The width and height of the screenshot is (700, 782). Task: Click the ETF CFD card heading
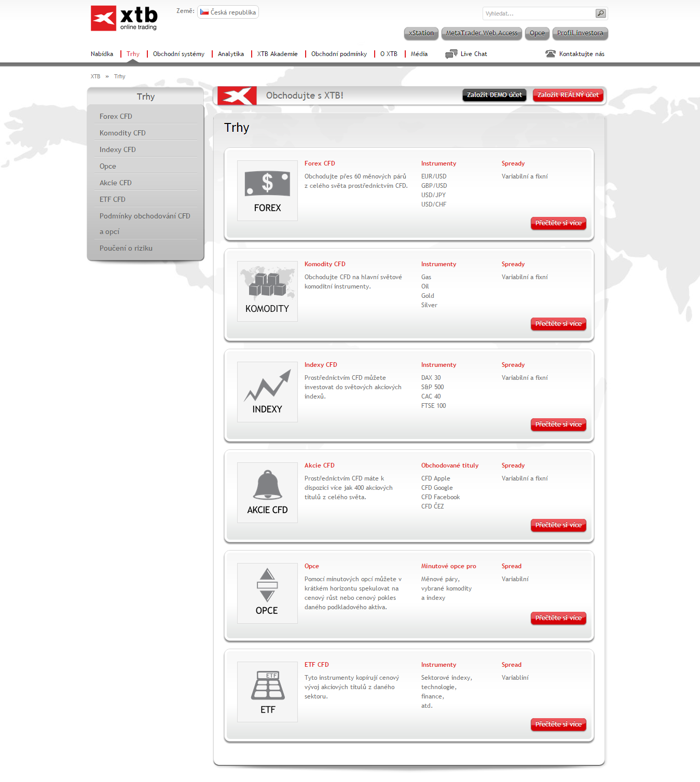[x=317, y=665]
